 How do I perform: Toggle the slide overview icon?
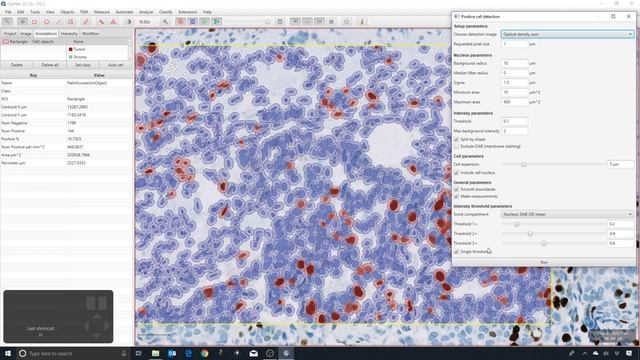295,22
